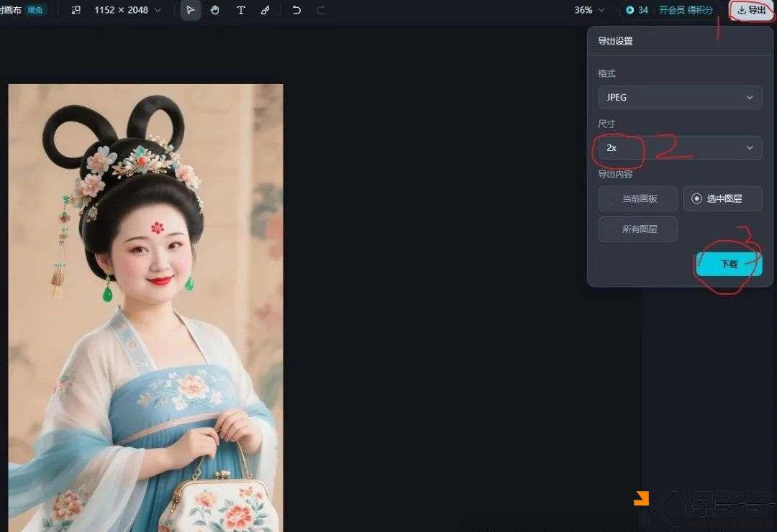Expand the 1152 × 2048 canvas size dropdown
Viewport: 777px width, 532px height.
[x=126, y=10]
